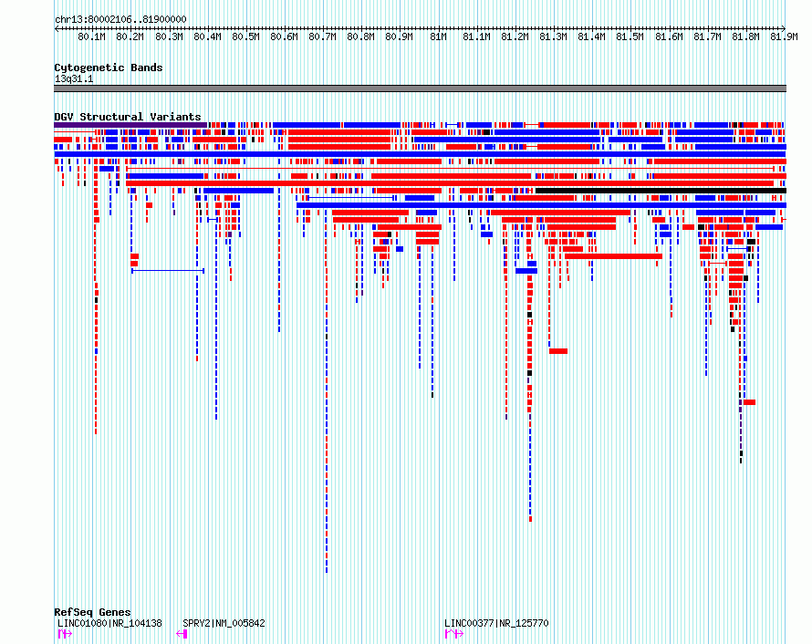Image resolution: width=812 pixels, height=644 pixels.
Task: Click the SPRY2 gene glyph
Action: [182, 634]
